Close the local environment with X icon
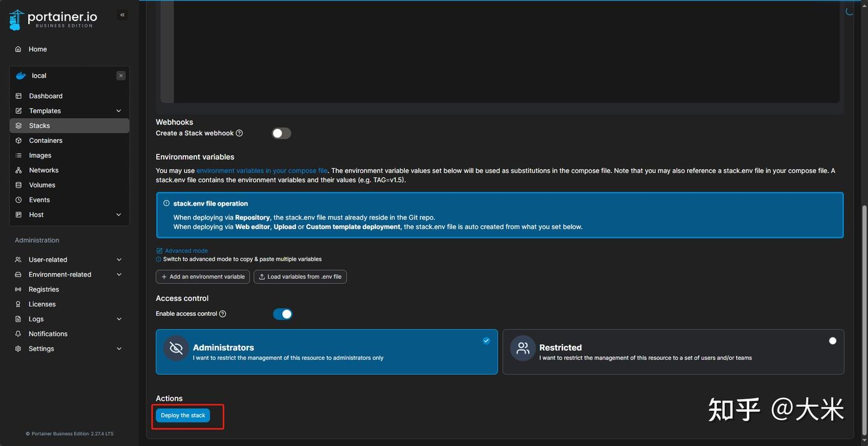 point(121,75)
